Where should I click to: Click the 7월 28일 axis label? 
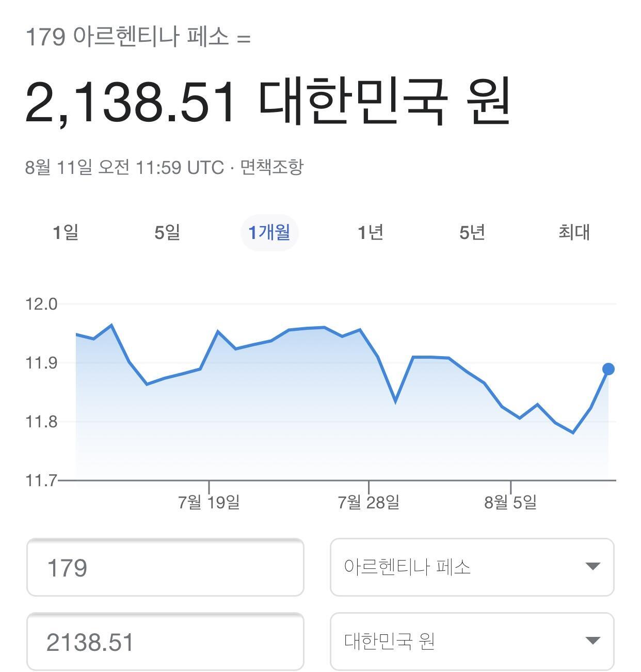(368, 502)
